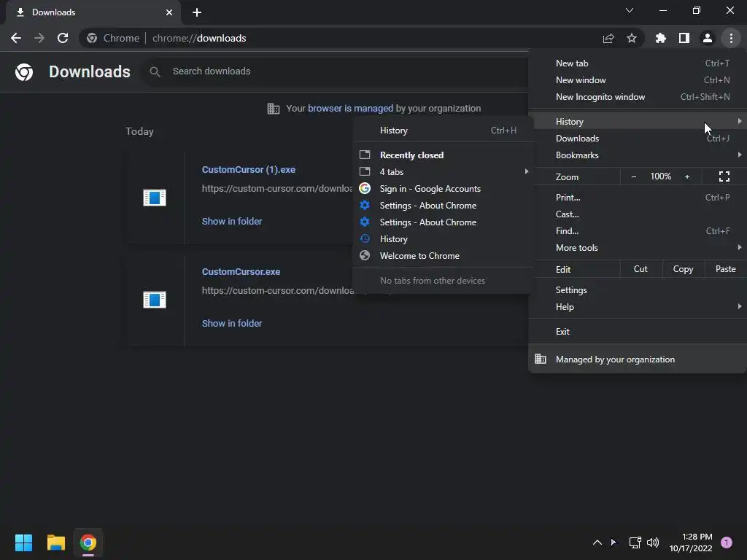Image resolution: width=747 pixels, height=560 pixels.
Task: Click the CustomCursor (1).exe file icon
Action: click(155, 197)
